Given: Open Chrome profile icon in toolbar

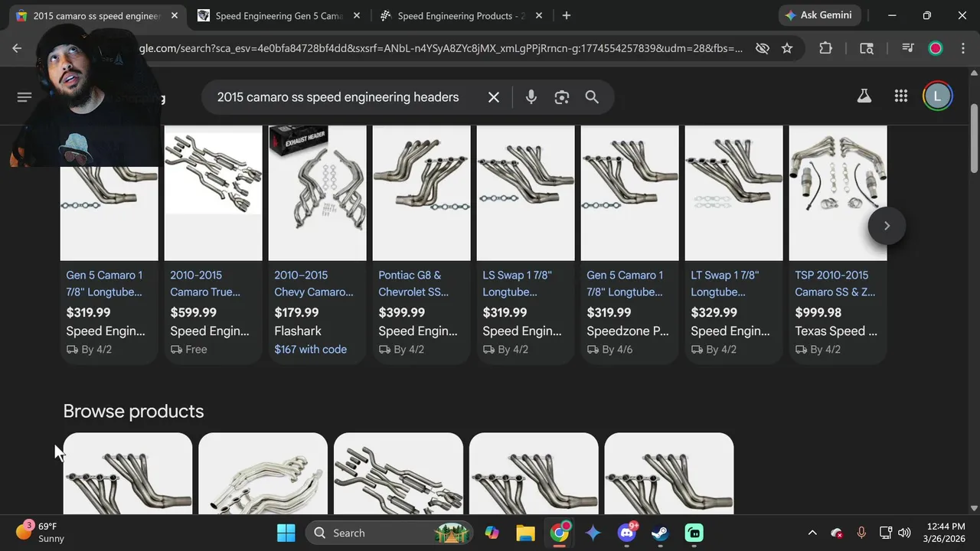Looking at the screenshot, I should coord(936,48).
